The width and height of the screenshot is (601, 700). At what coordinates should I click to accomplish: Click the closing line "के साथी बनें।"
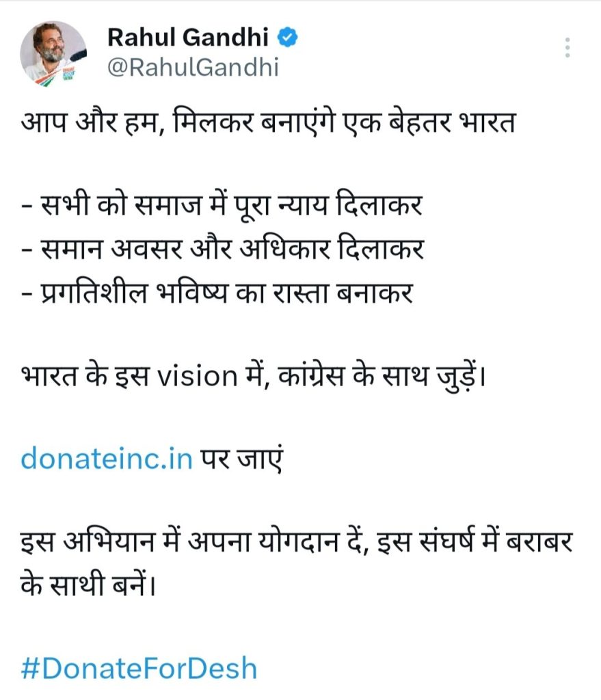(x=88, y=584)
